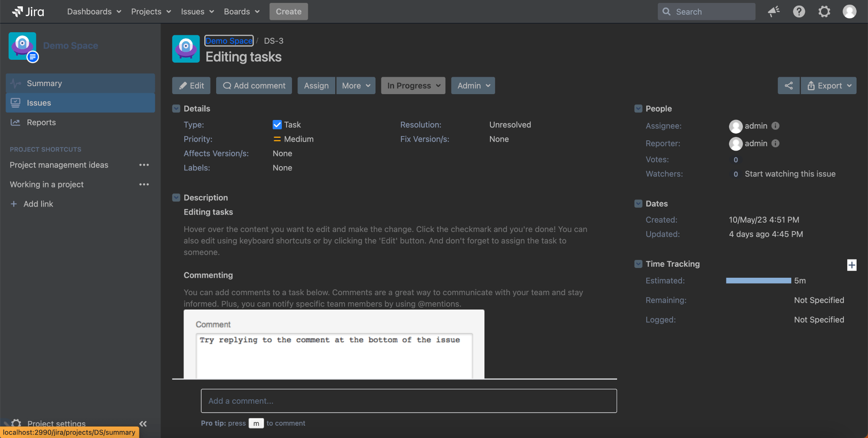
Task: Click the share issue icon
Action: coord(788,86)
